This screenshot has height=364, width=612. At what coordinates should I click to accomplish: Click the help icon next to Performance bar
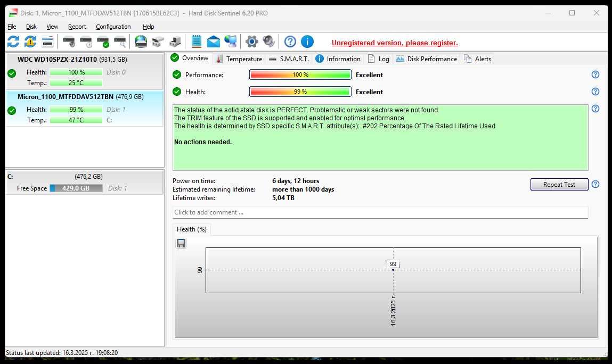pos(595,75)
